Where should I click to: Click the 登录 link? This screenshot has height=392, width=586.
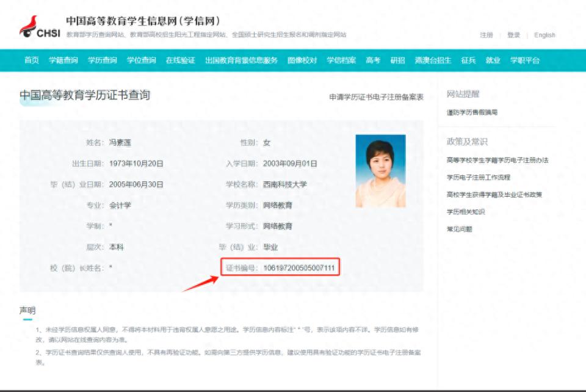click(514, 35)
